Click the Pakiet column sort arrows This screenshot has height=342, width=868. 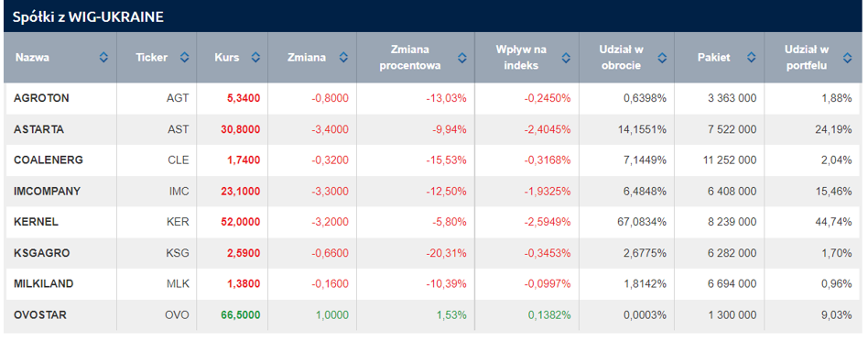pyautogui.click(x=751, y=57)
